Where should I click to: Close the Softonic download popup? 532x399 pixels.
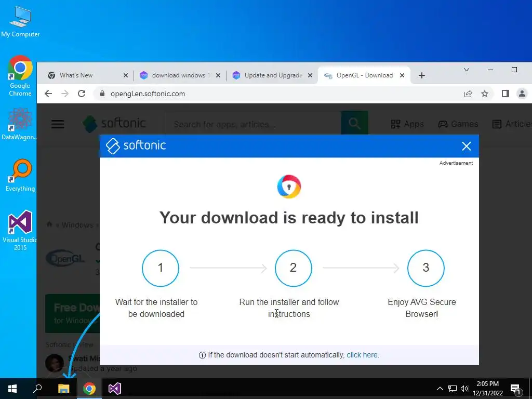point(467,146)
